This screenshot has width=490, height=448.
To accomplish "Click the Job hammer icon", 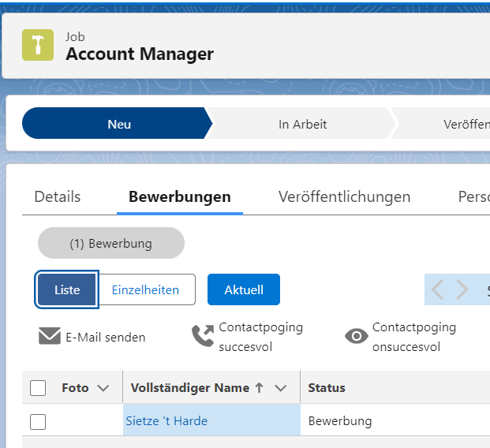I will pos(38,46).
